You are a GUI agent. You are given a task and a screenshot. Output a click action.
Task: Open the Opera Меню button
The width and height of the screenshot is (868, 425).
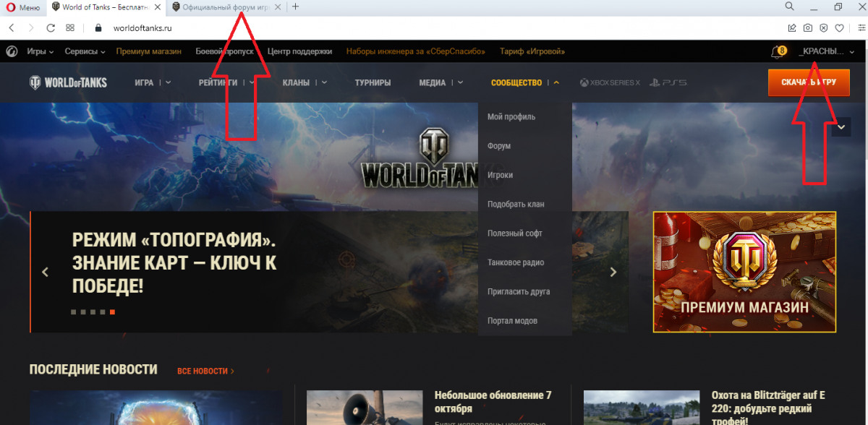23,7
